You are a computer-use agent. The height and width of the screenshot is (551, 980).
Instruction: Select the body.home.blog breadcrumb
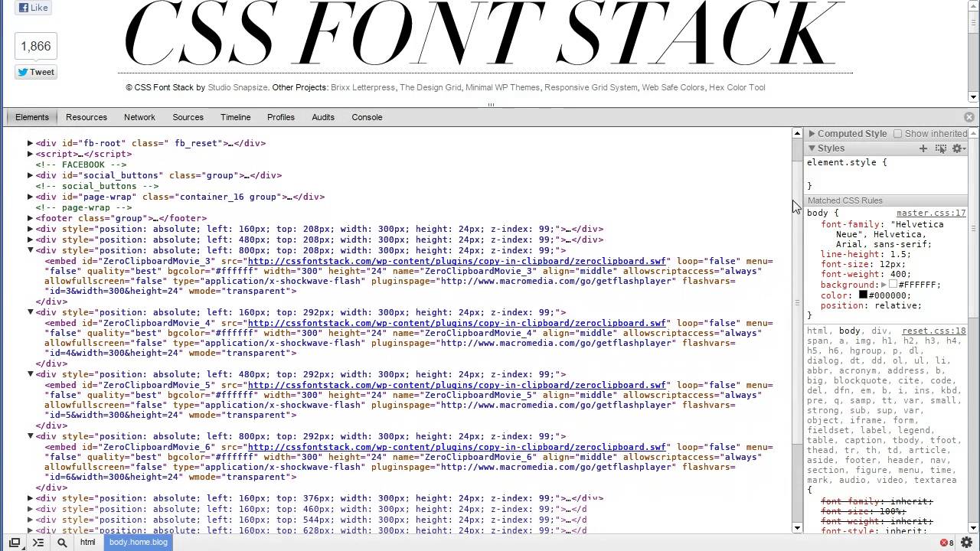tap(138, 543)
